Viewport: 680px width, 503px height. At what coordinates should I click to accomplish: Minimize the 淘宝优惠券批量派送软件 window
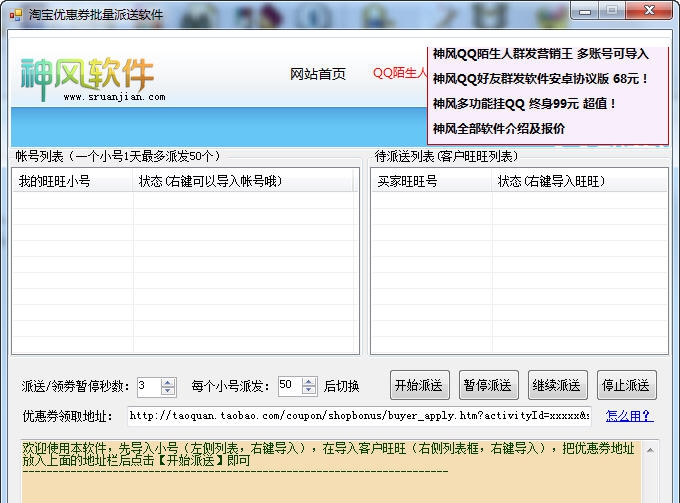585,11
